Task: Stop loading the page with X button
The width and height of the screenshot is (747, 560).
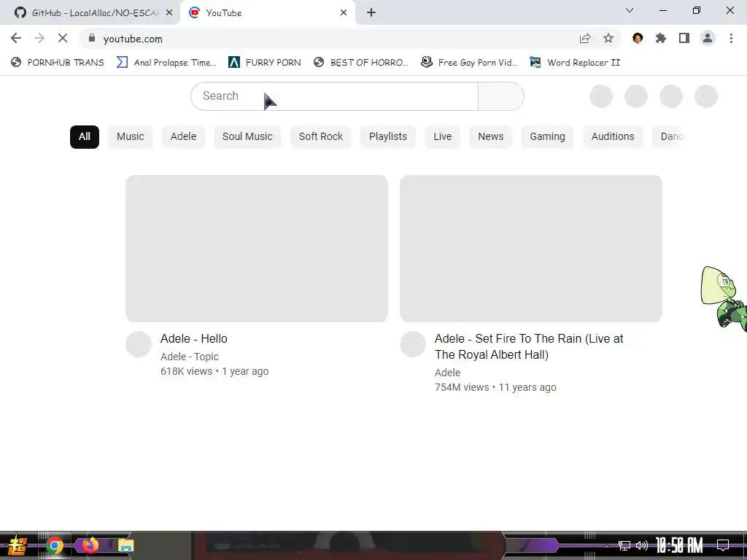Action: (63, 39)
